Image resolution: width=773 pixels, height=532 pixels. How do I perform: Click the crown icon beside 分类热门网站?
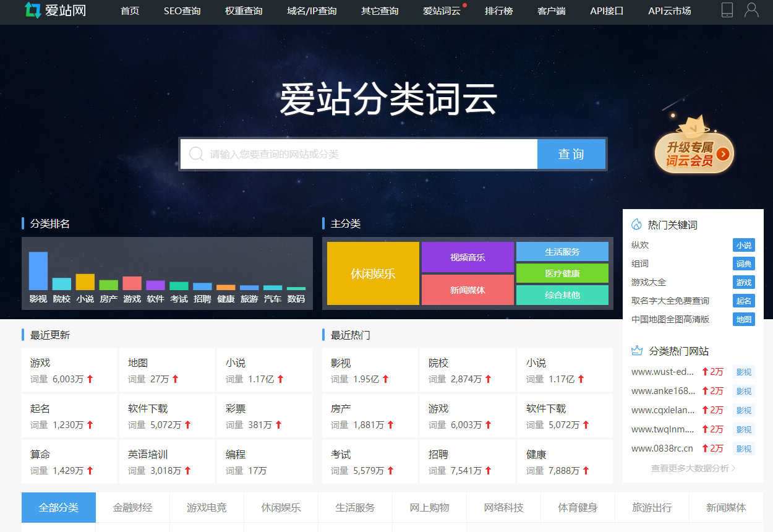click(x=637, y=351)
